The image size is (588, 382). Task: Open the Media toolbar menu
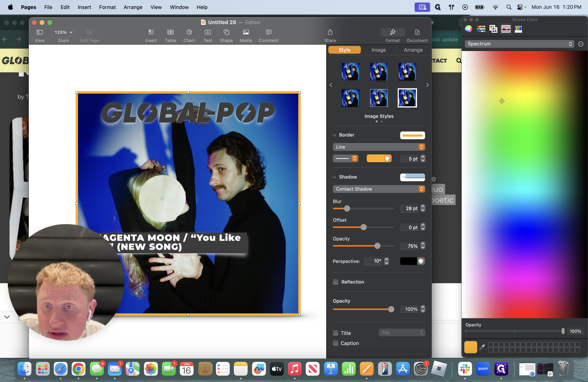pyautogui.click(x=246, y=32)
